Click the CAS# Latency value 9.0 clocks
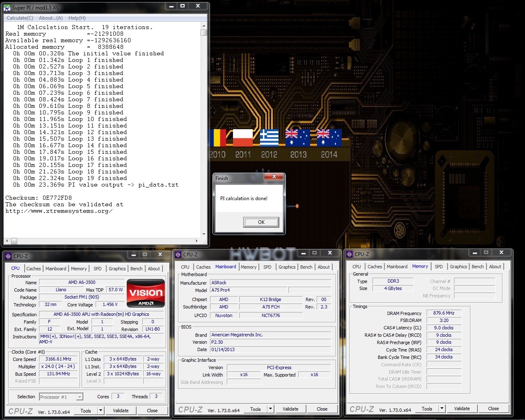525x420 pixels. click(x=444, y=328)
